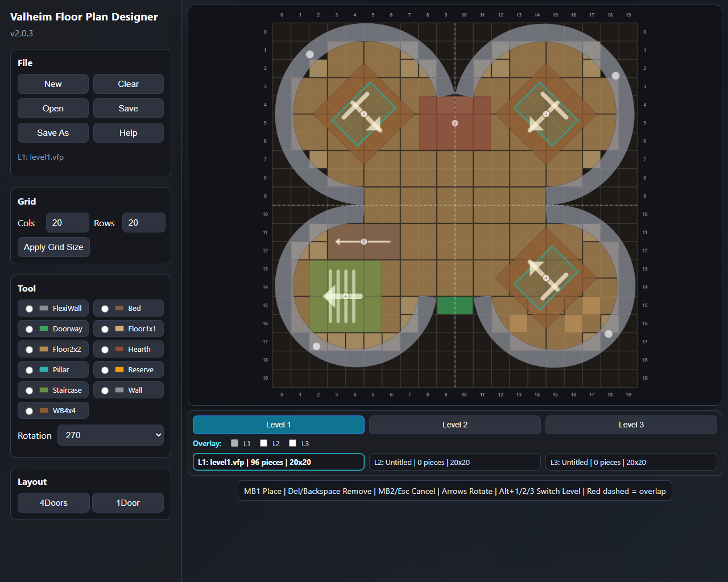728x582 pixels.
Task: Click the v2.0.3 version text
Action: [x=22, y=34]
